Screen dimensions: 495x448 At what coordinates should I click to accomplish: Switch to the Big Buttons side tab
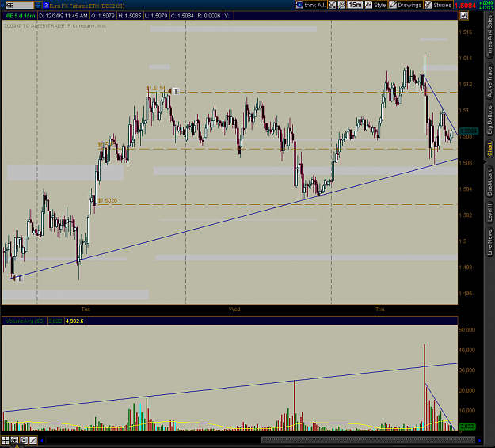pos(489,120)
